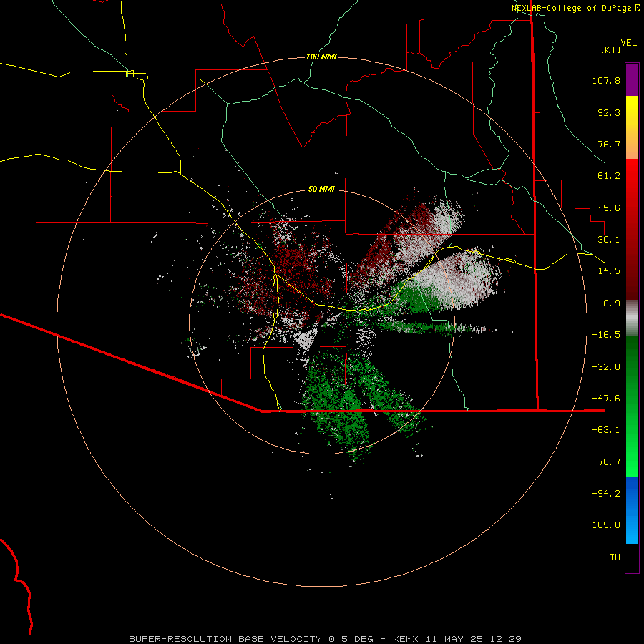This screenshot has height=644, width=644.
Task: Pick the yellow-orange segment of the color bar
Action: tap(632, 127)
